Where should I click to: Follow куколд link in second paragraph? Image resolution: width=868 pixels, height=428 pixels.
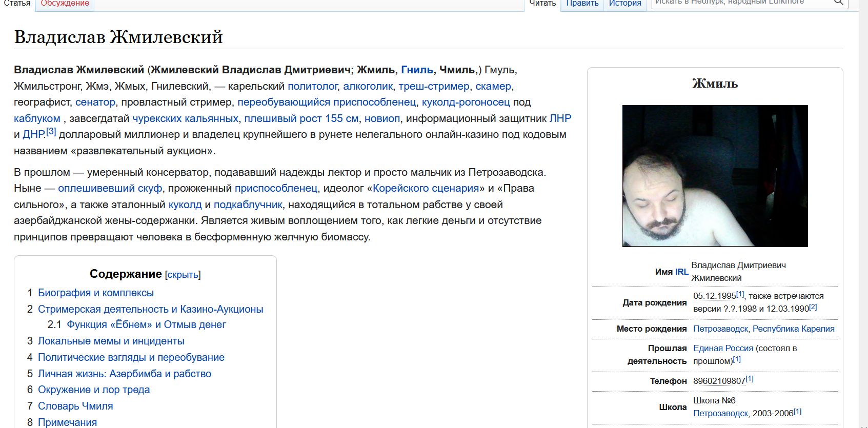point(185,205)
